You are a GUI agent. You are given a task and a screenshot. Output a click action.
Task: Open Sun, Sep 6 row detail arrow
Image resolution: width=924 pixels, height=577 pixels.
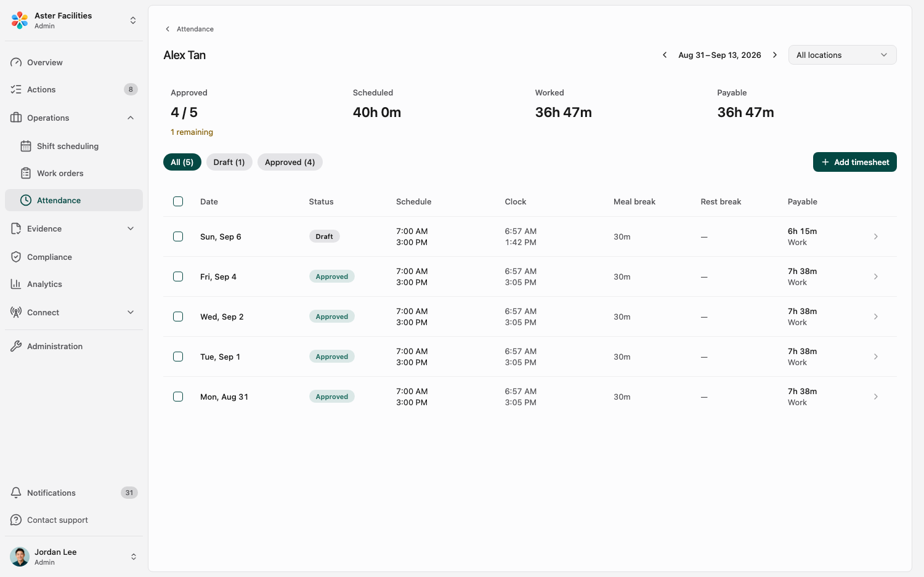(876, 236)
